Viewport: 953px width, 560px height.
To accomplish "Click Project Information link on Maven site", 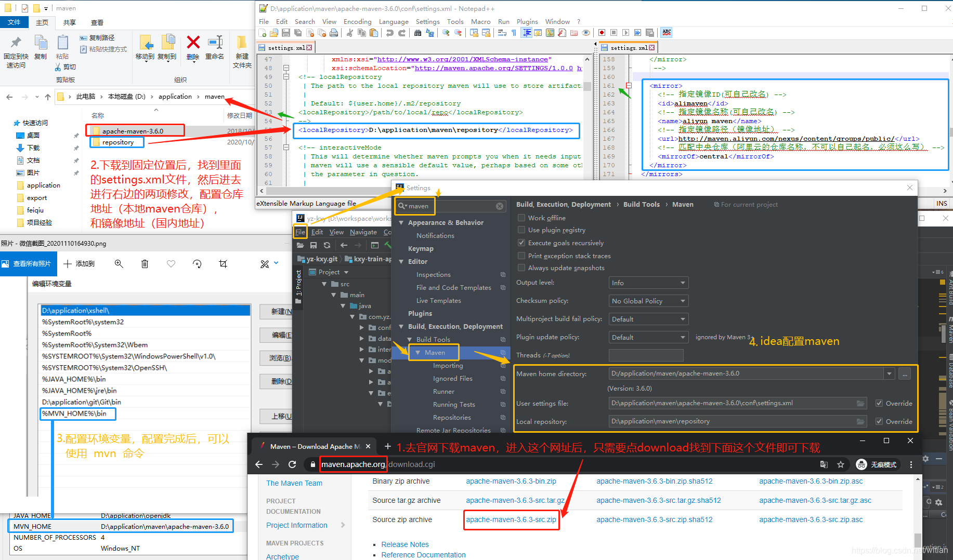I will point(297,525).
